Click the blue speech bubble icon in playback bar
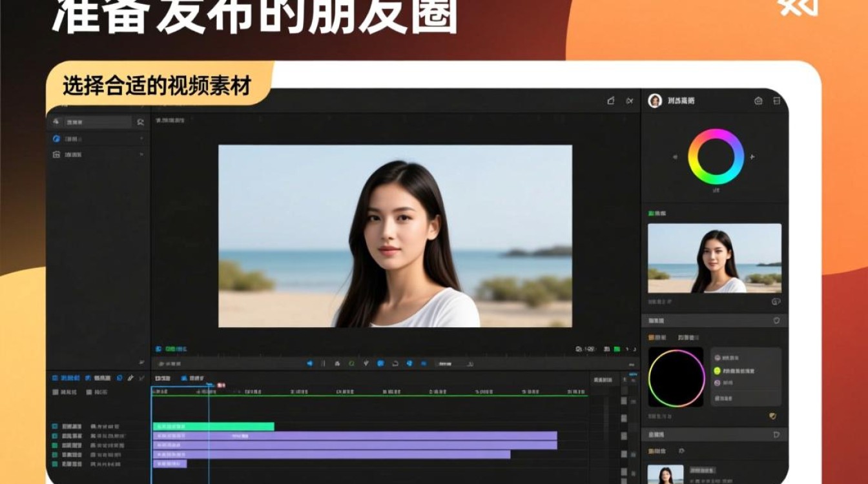This screenshot has height=484, width=868. click(380, 363)
